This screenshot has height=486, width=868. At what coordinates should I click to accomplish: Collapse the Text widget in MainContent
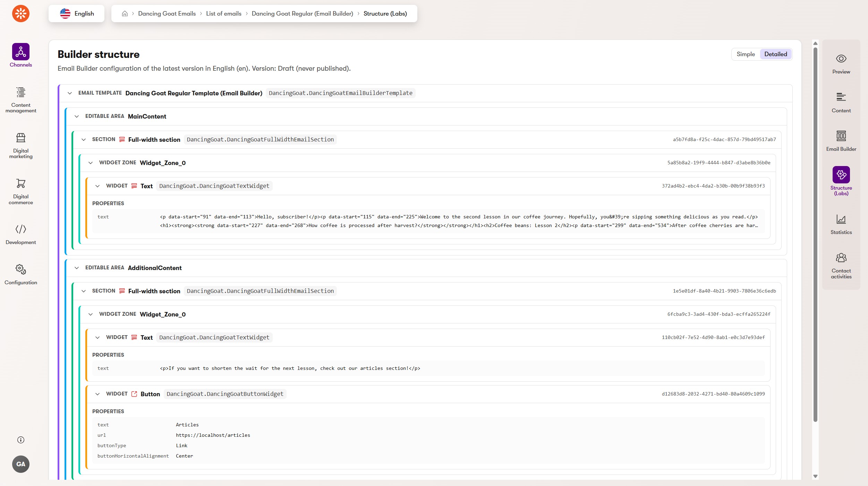97,186
